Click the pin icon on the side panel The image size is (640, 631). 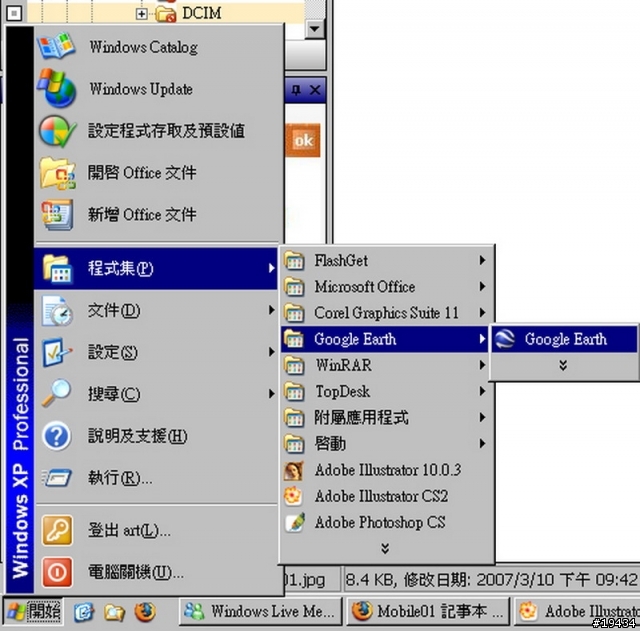point(296,90)
